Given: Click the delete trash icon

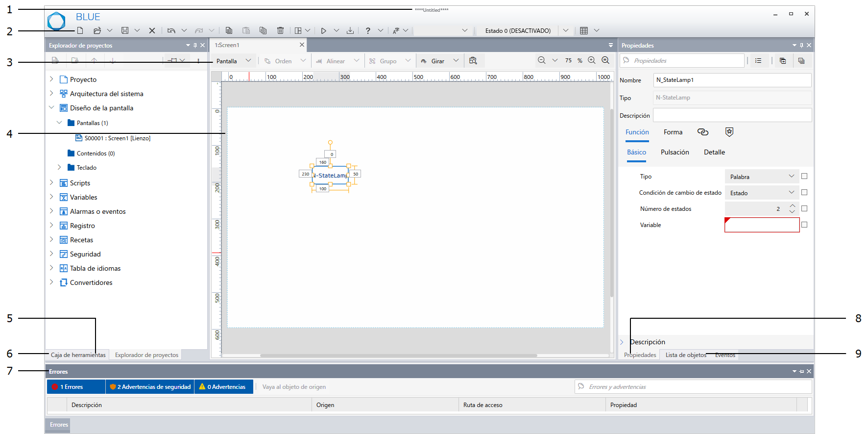Looking at the screenshot, I should point(280,30).
